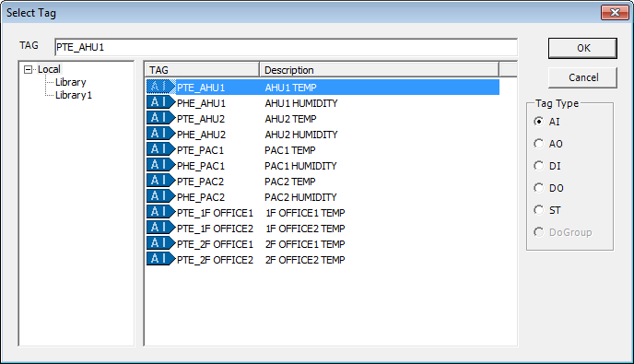This screenshot has width=634, height=364.
Task: Select the PTE_2F OFFICE1 tag name
Action: click(x=215, y=244)
